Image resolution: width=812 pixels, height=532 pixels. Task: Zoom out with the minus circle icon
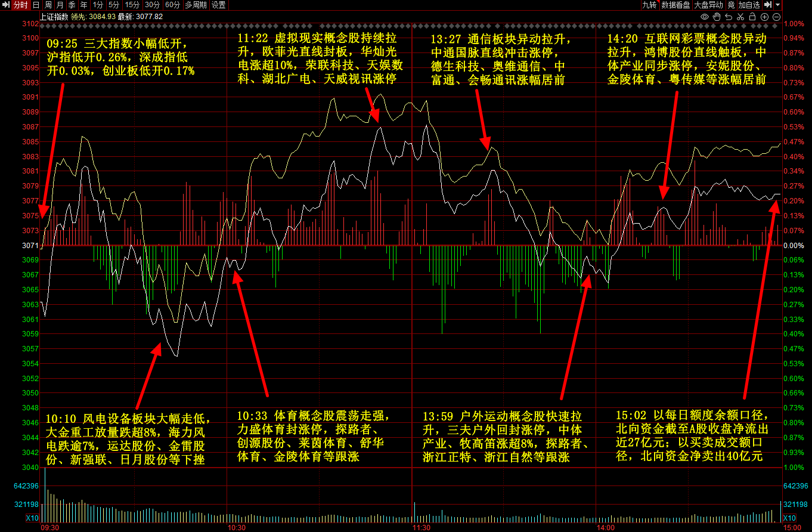pyautogui.click(x=776, y=17)
